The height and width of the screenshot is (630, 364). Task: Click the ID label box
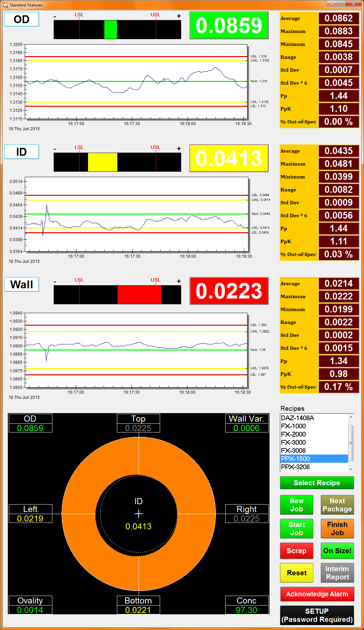tap(21, 152)
